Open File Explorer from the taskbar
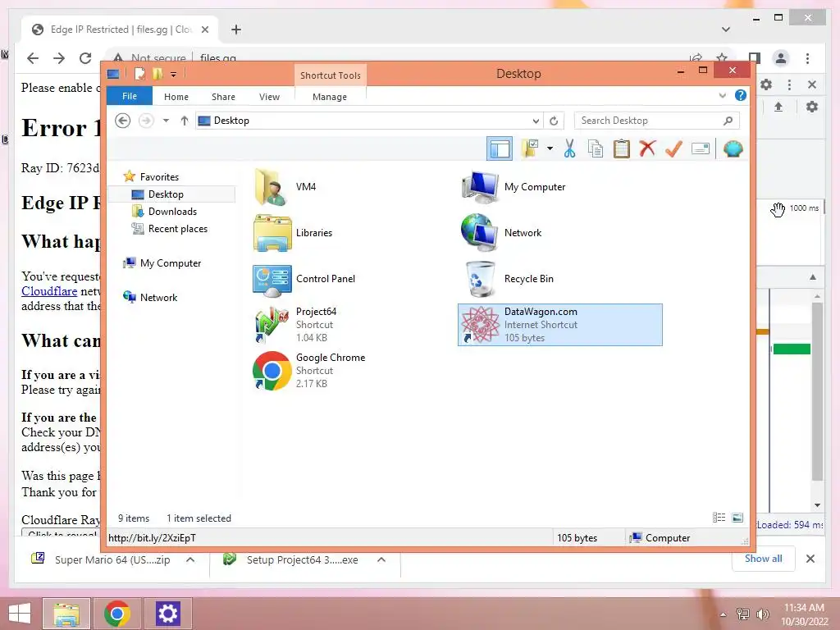The image size is (840, 630). [66, 614]
